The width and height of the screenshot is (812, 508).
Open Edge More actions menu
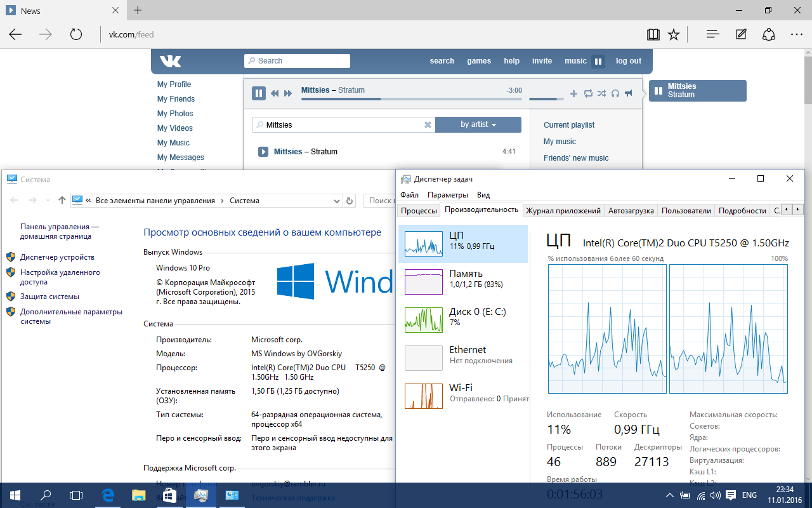tap(796, 34)
